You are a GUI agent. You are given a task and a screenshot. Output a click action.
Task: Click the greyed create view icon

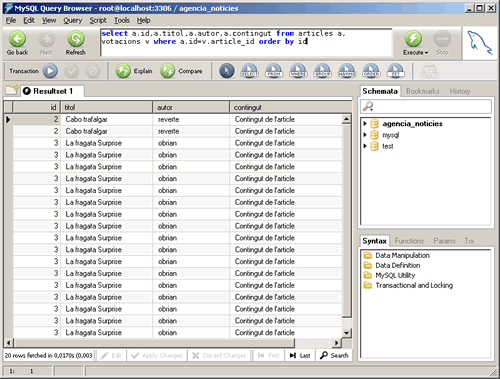[x=429, y=71]
